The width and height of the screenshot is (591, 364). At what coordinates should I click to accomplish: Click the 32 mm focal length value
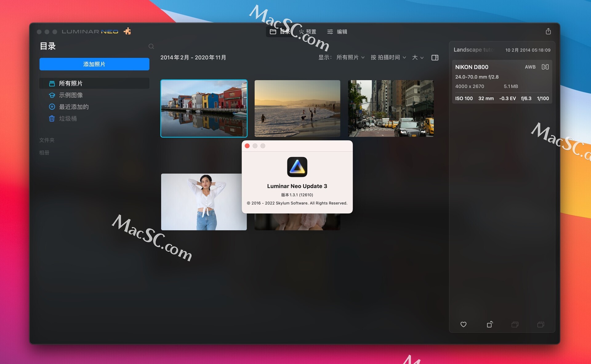[x=486, y=98]
